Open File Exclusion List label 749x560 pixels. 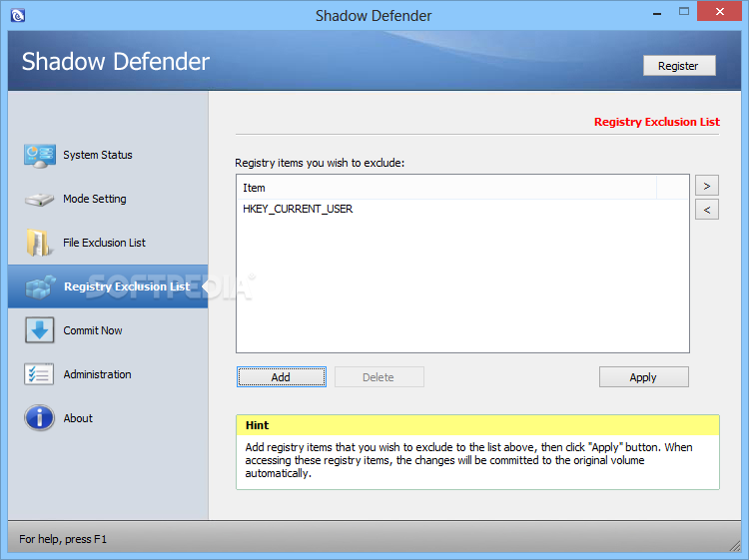(104, 243)
